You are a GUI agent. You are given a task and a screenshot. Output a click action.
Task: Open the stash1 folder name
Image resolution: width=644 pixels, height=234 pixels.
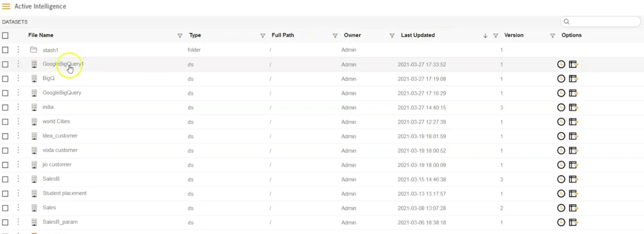(x=50, y=50)
